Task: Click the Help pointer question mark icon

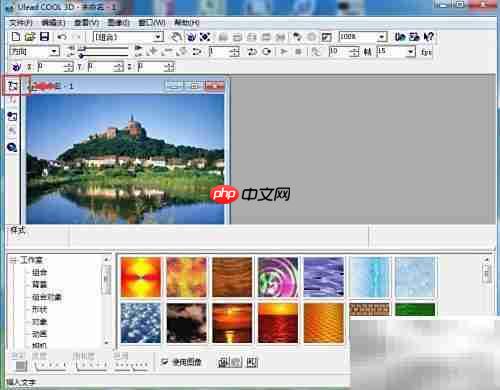Action: coord(429,36)
